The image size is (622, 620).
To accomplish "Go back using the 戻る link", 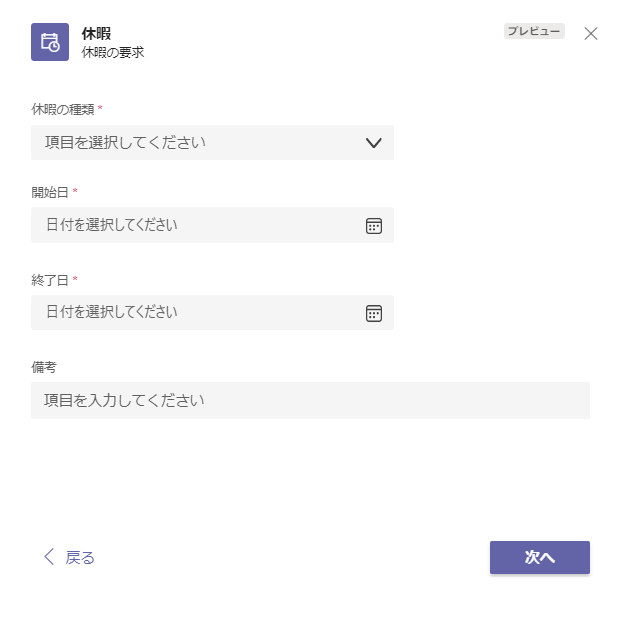I will tap(80, 558).
